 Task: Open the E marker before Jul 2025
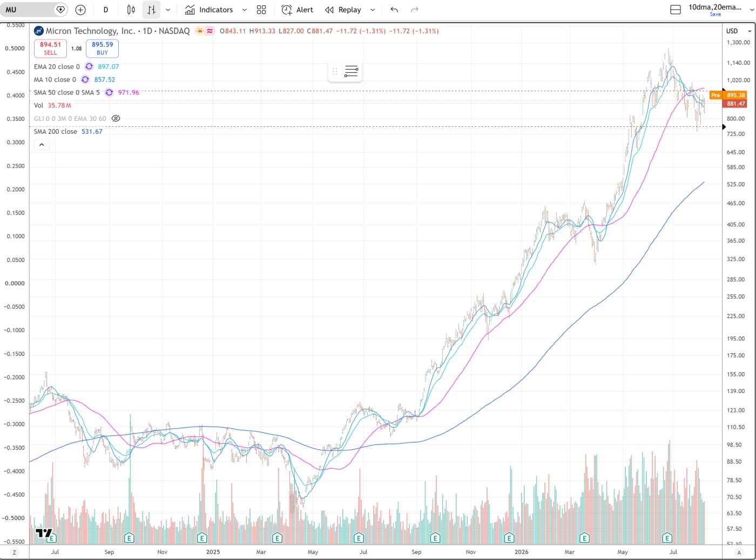point(359,538)
